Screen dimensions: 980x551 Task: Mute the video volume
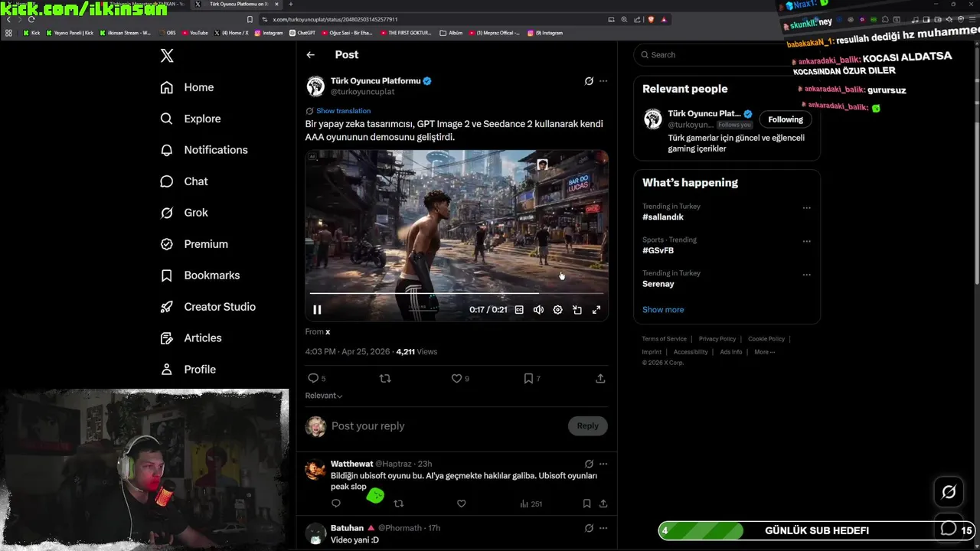(538, 310)
